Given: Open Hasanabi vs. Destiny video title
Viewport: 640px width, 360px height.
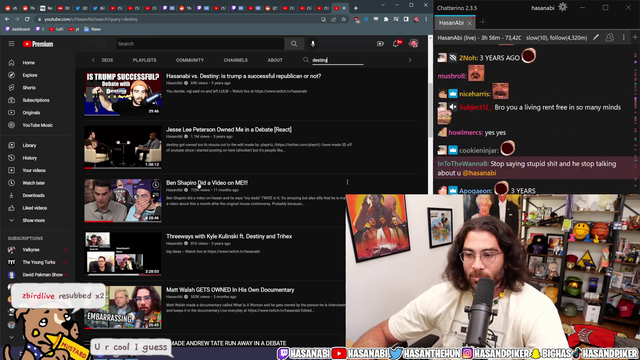Looking at the screenshot, I should point(243,76).
